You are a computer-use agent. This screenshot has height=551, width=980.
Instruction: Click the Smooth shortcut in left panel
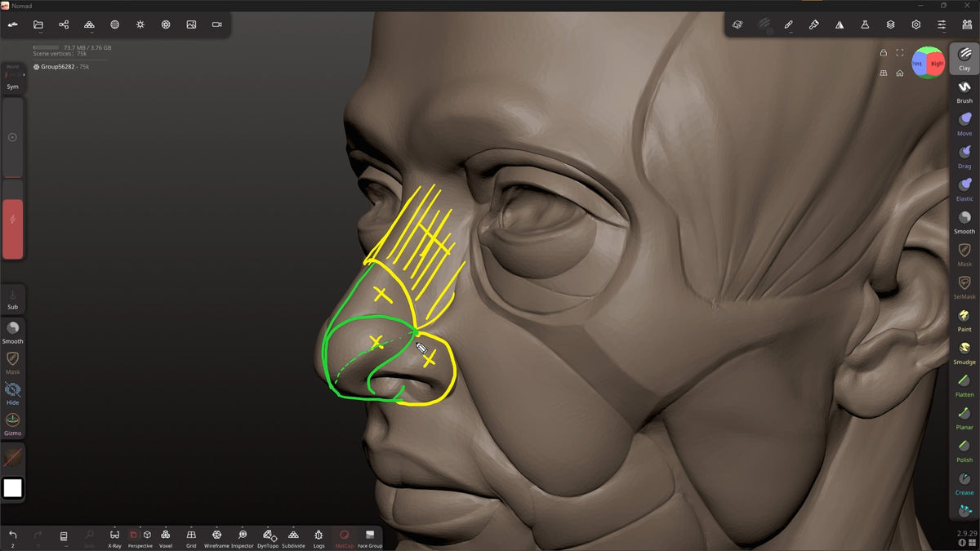(12, 332)
